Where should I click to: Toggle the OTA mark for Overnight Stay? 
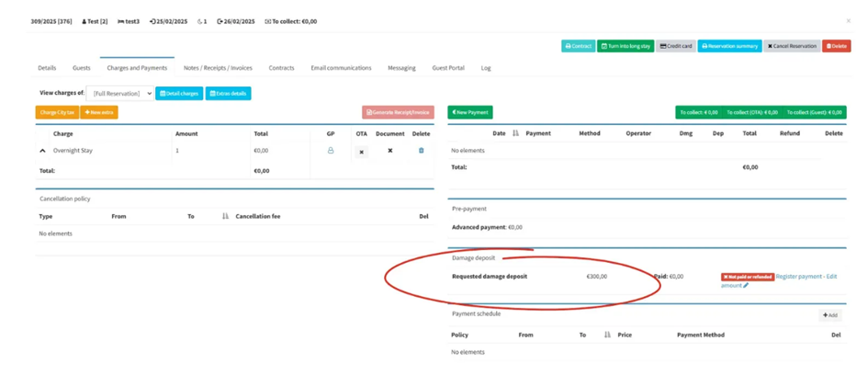click(x=361, y=151)
